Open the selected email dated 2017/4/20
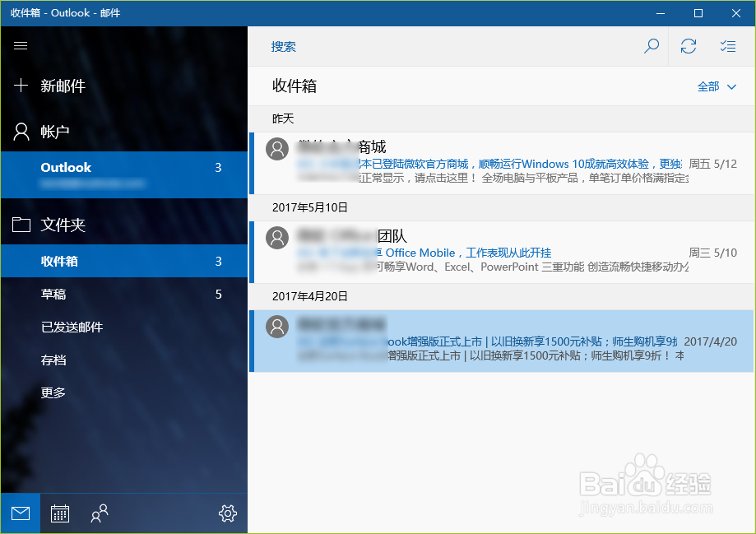Viewport: 756px width, 534px height. click(502, 341)
